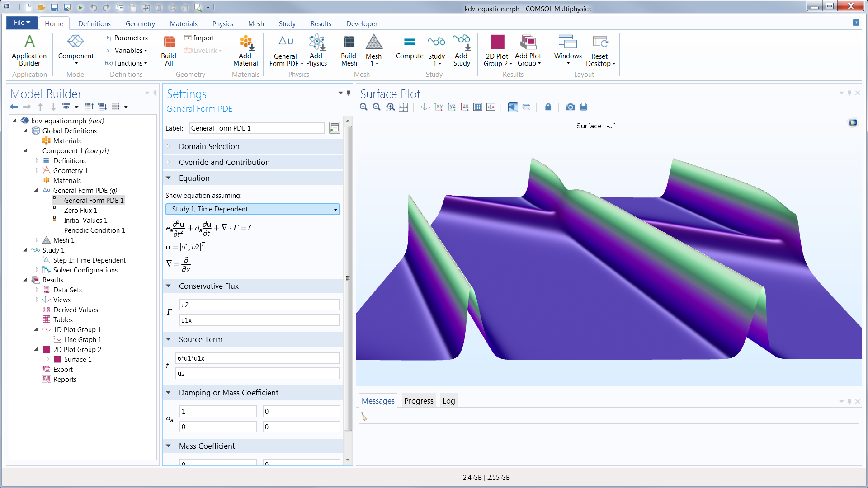
Task: Print the surface plot via printer icon
Action: point(583,107)
